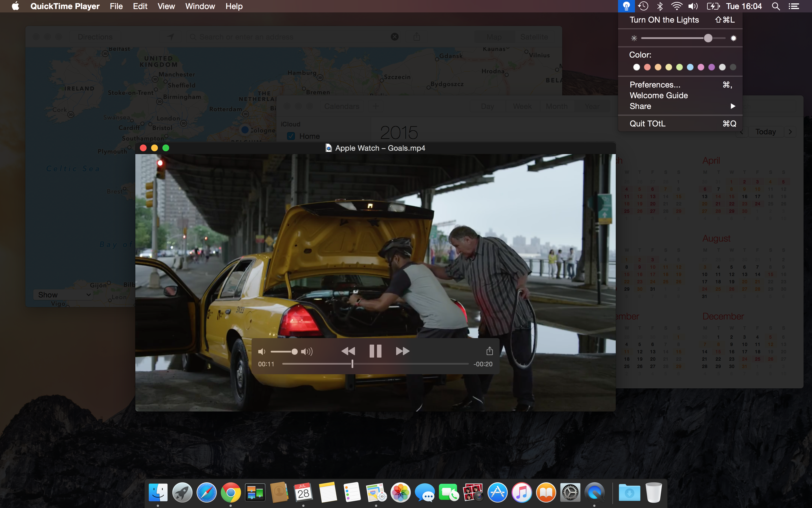
Task: Click the add event plus button
Action: pos(376,106)
